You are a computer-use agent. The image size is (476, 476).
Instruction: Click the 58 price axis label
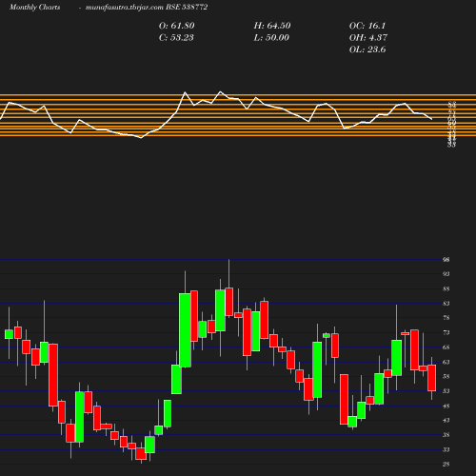tap(446, 377)
